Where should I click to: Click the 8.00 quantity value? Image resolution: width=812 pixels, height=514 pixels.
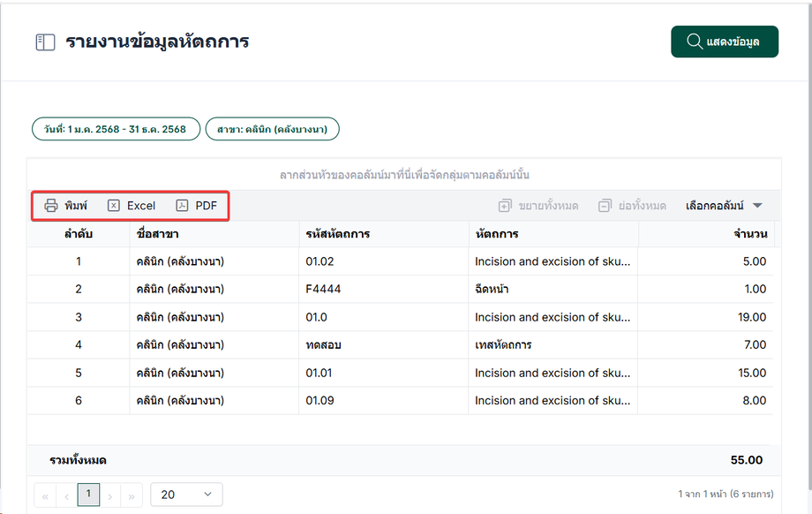tap(755, 401)
